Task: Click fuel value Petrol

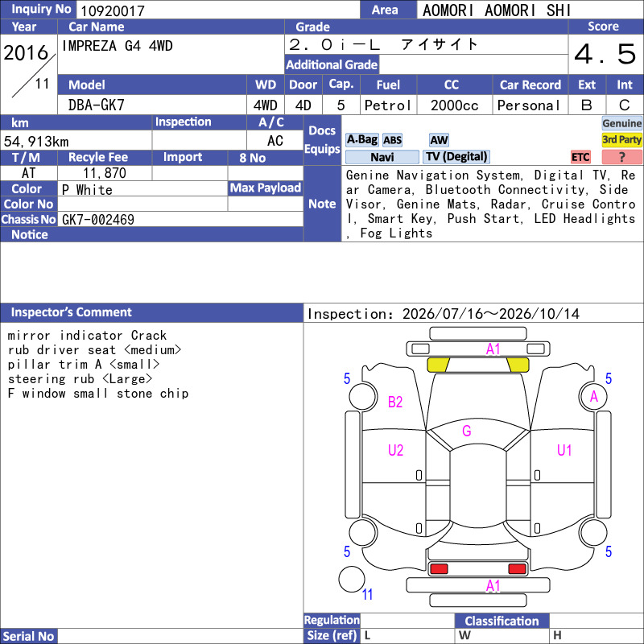Action: point(388,105)
